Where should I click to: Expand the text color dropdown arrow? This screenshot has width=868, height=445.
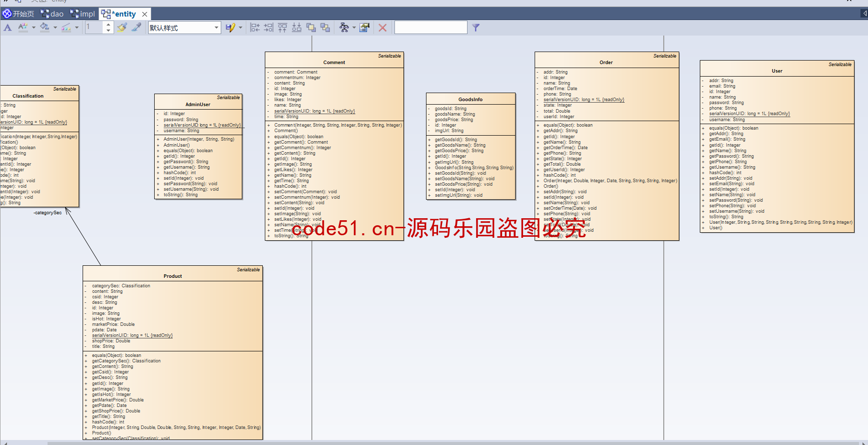34,28
